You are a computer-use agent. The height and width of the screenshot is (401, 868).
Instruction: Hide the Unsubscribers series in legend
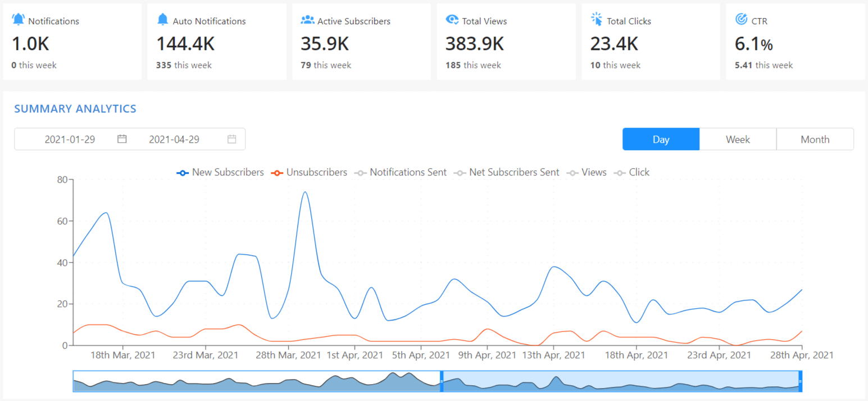(309, 173)
